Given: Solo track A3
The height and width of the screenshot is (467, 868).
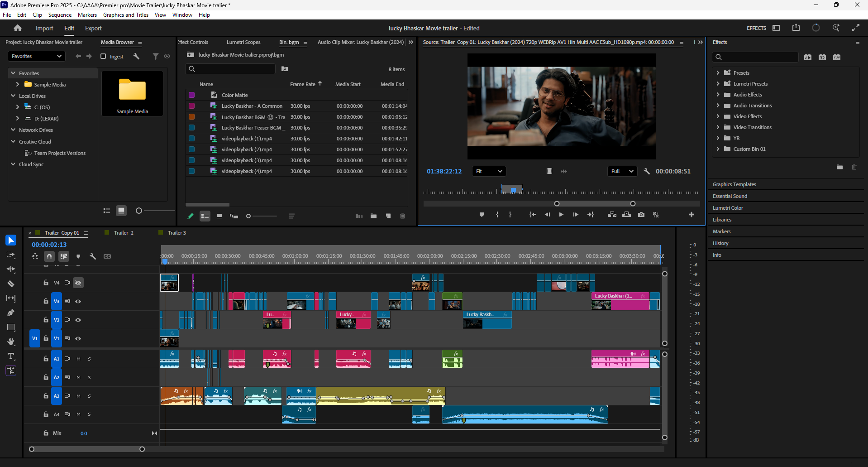Looking at the screenshot, I should click(89, 396).
